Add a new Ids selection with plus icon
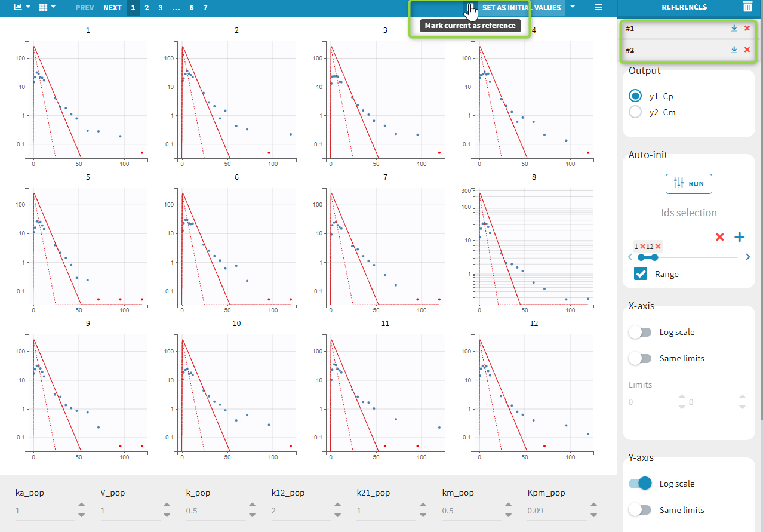Viewport: 763px width, 532px height. pyautogui.click(x=739, y=237)
